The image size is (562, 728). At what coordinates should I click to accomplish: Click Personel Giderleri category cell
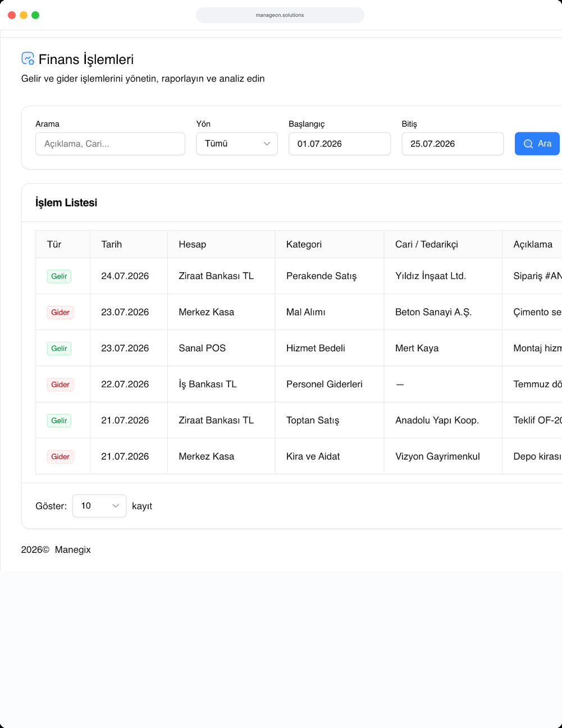coord(330,384)
